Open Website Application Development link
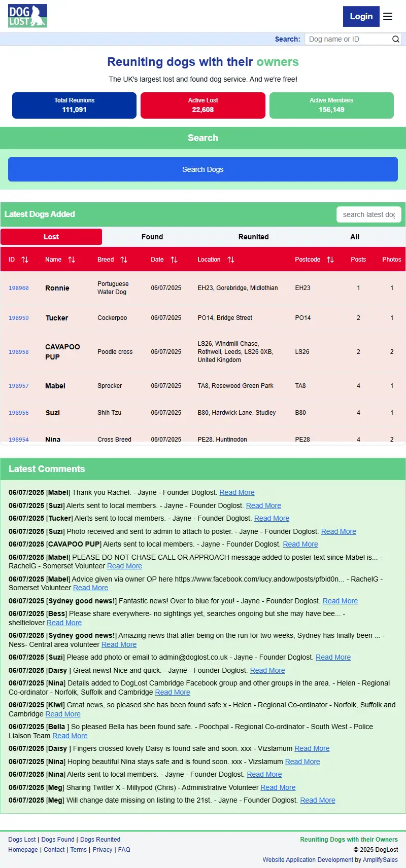This screenshot has width=406, height=868. tap(308, 860)
